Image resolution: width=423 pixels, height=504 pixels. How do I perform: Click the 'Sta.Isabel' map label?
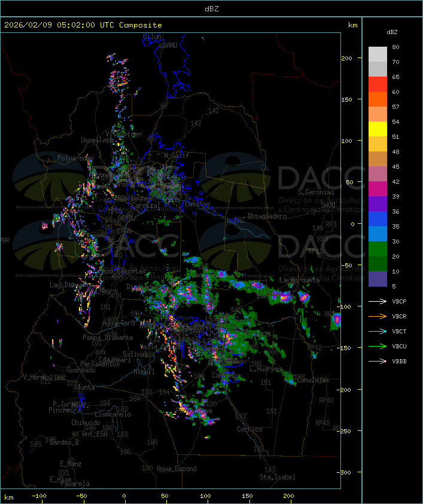[278, 477]
